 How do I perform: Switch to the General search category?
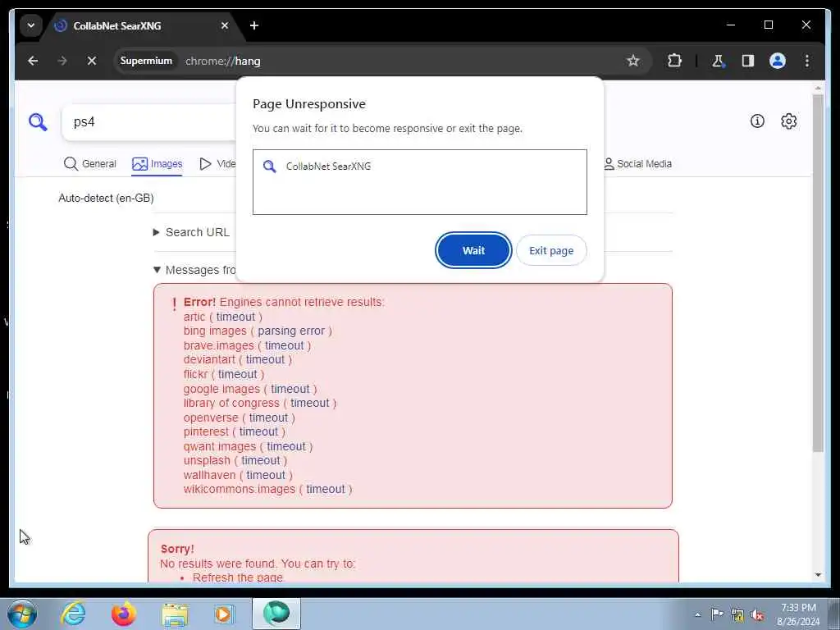tap(90, 163)
